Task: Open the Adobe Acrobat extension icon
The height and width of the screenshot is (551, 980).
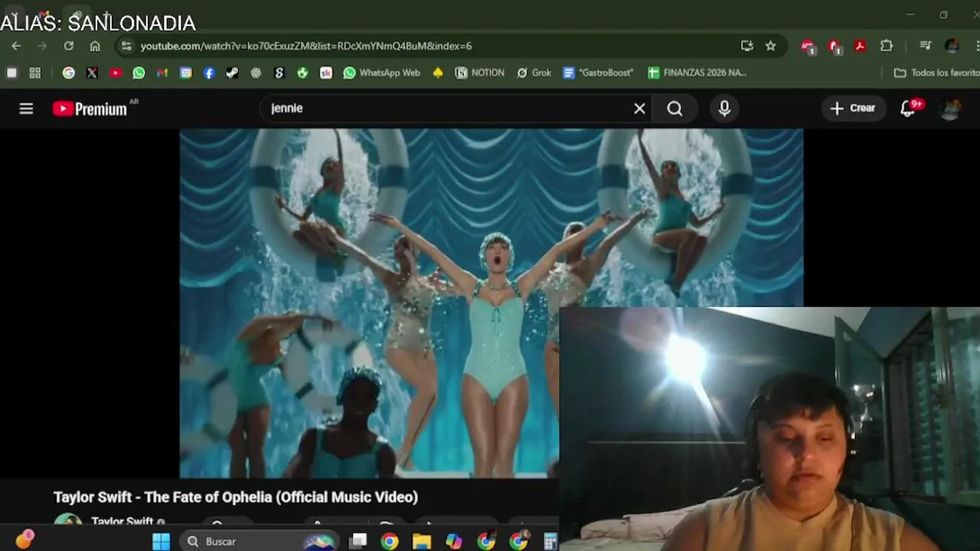Action: (860, 46)
